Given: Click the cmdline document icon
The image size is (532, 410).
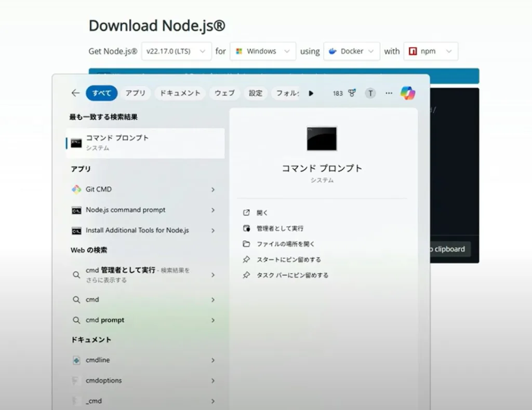Looking at the screenshot, I should (x=76, y=360).
